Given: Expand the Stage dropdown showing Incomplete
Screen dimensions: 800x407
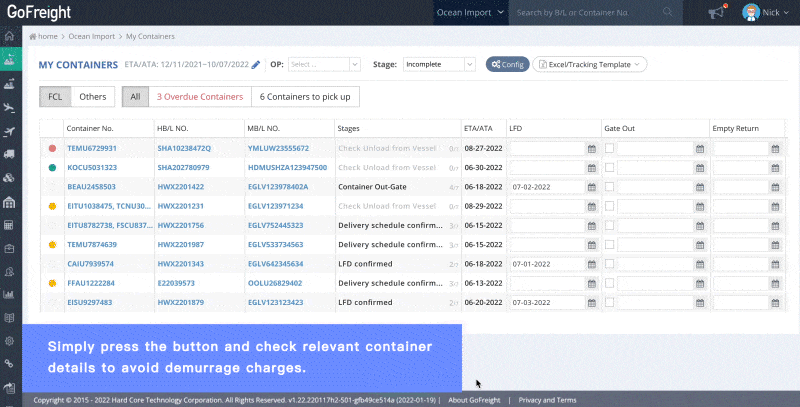Looking at the screenshot, I should [x=439, y=64].
